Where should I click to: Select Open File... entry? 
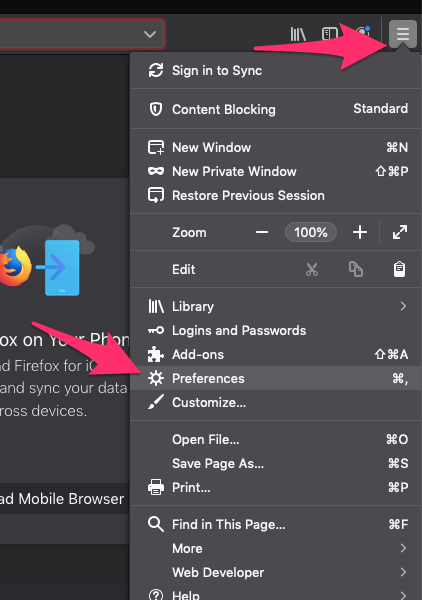(x=275, y=440)
